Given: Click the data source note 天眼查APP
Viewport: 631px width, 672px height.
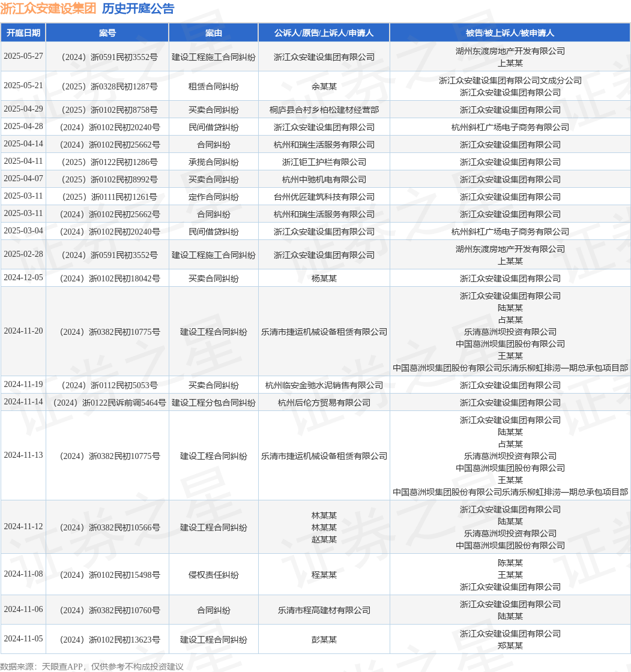Looking at the screenshot, I should pos(64,667).
